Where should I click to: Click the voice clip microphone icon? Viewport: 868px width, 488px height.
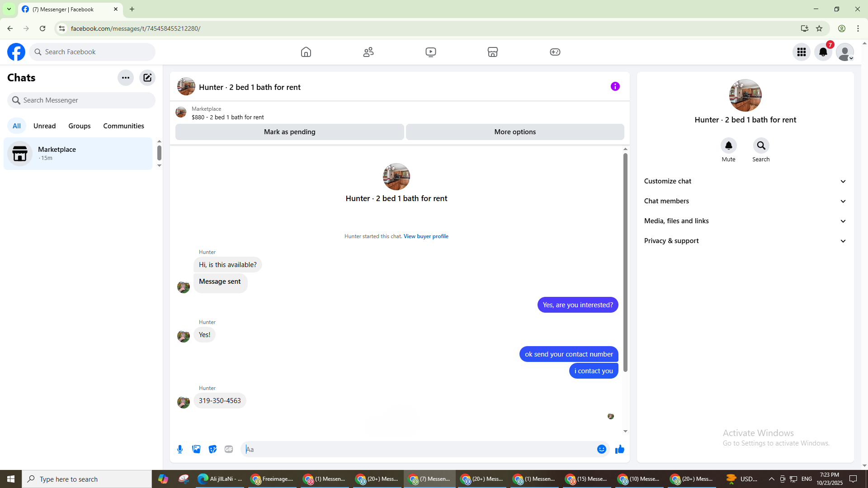pyautogui.click(x=180, y=449)
